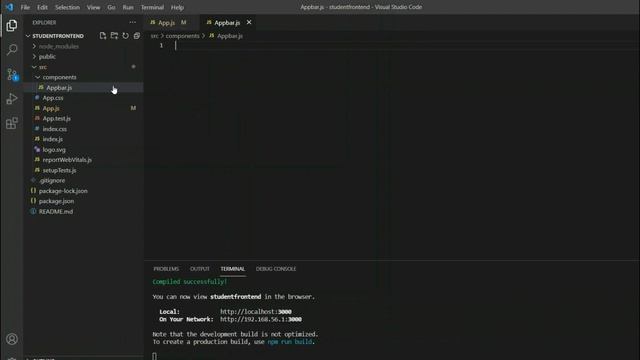The image size is (640, 360).
Task: Open the View menu
Action: pos(93,7)
